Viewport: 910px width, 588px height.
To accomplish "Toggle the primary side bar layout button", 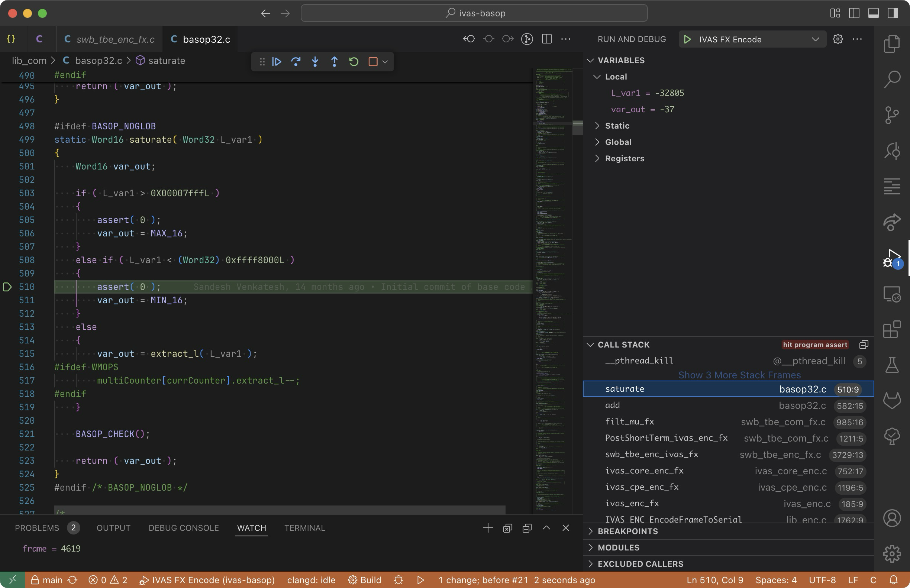I will [x=854, y=13].
